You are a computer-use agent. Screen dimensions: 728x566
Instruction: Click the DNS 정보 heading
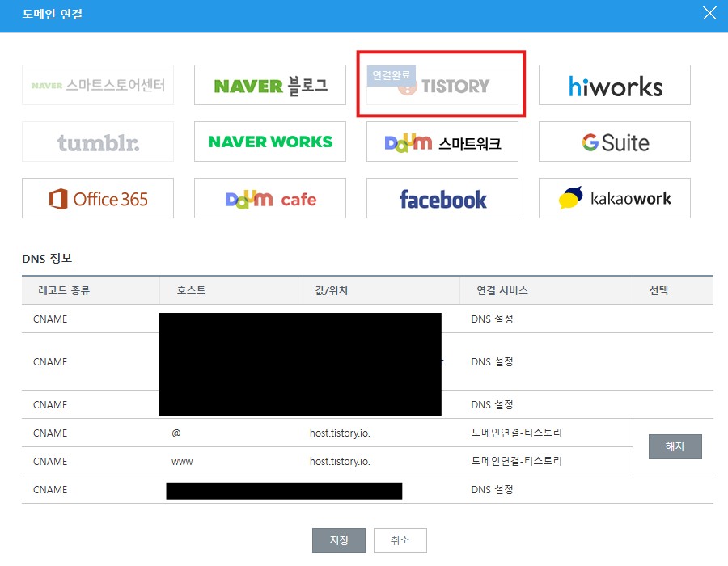pos(47,258)
